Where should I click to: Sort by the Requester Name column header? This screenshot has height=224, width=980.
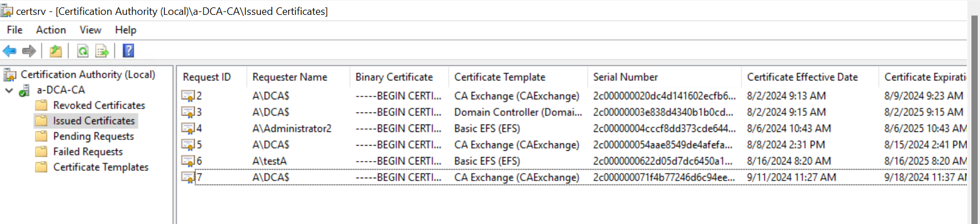click(298, 77)
